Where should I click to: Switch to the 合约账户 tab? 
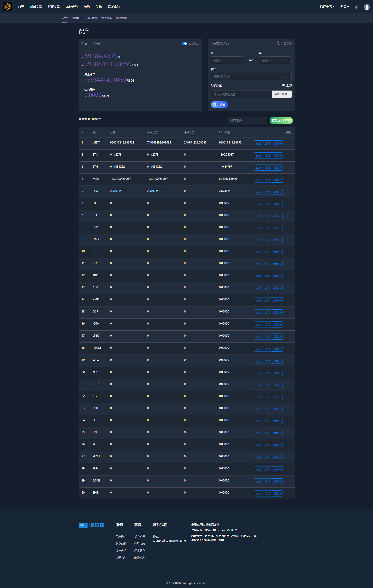click(77, 18)
